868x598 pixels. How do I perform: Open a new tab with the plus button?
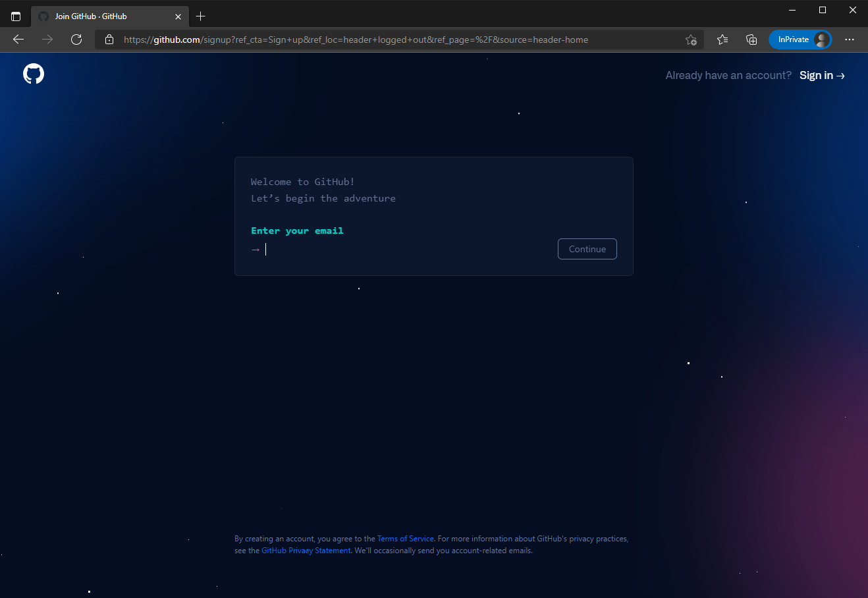(x=201, y=16)
